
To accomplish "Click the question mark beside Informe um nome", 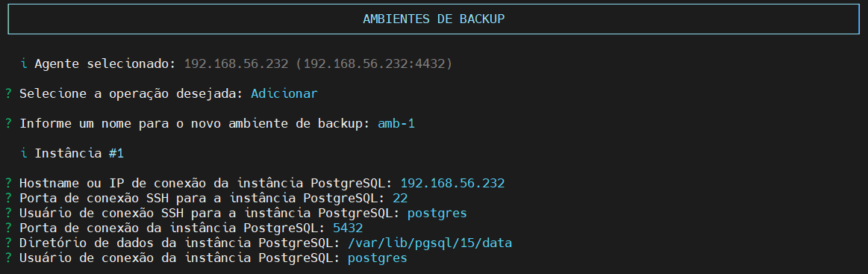I will point(9,124).
